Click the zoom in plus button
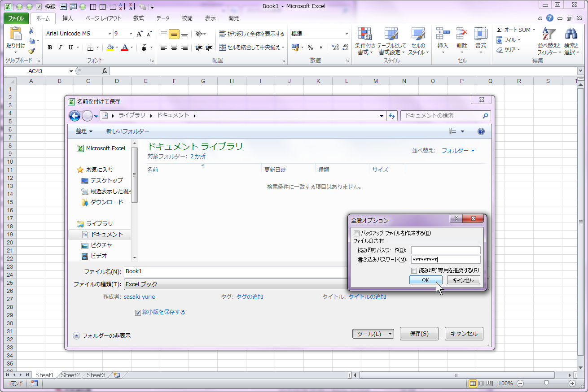 [x=572, y=383]
